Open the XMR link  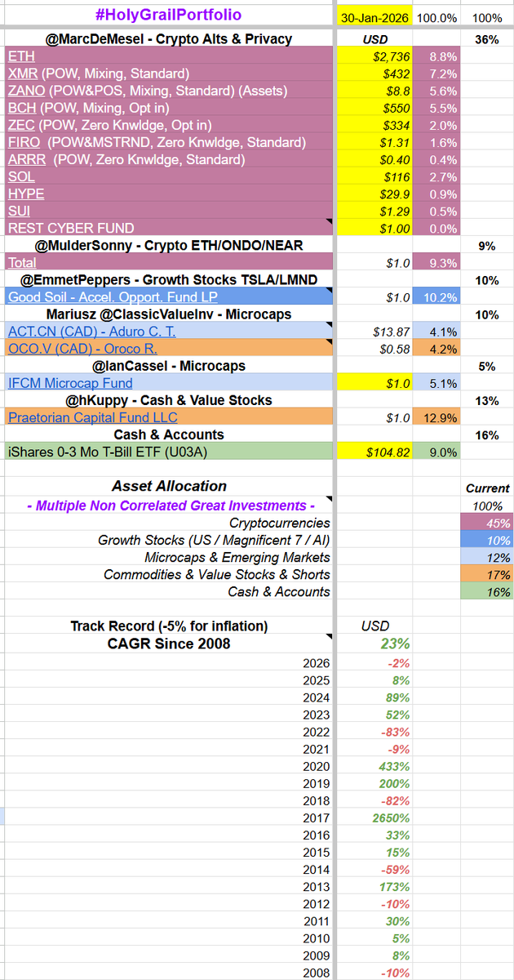pos(21,73)
